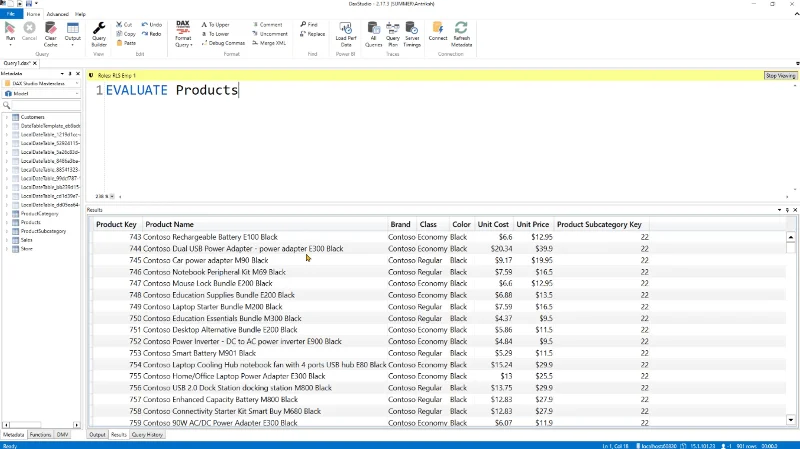
Task: Paste from clipboard with Paste
Action: 126,43
